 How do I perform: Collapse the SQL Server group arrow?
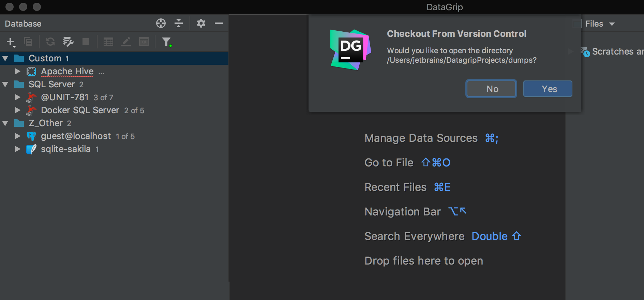pos(5,84)
